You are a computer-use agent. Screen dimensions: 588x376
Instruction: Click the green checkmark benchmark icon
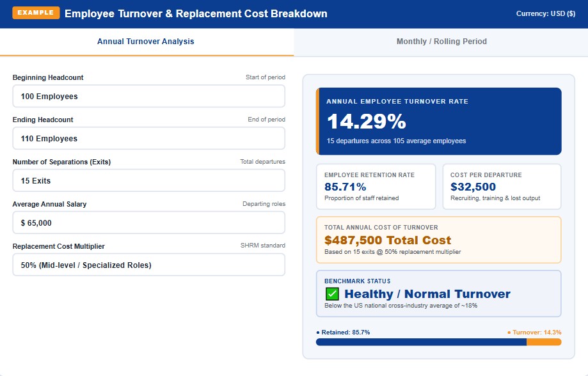(332, 294)
